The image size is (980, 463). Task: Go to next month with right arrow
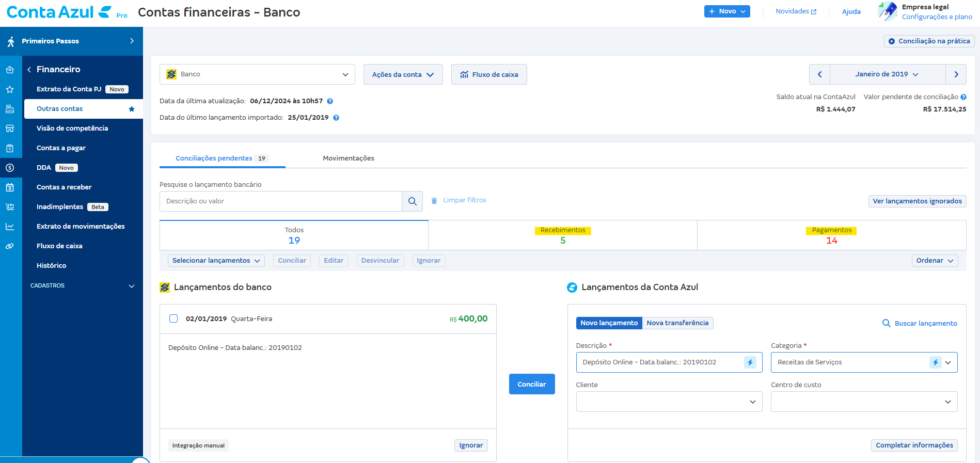pyautogui.click(x=956, y=74)
